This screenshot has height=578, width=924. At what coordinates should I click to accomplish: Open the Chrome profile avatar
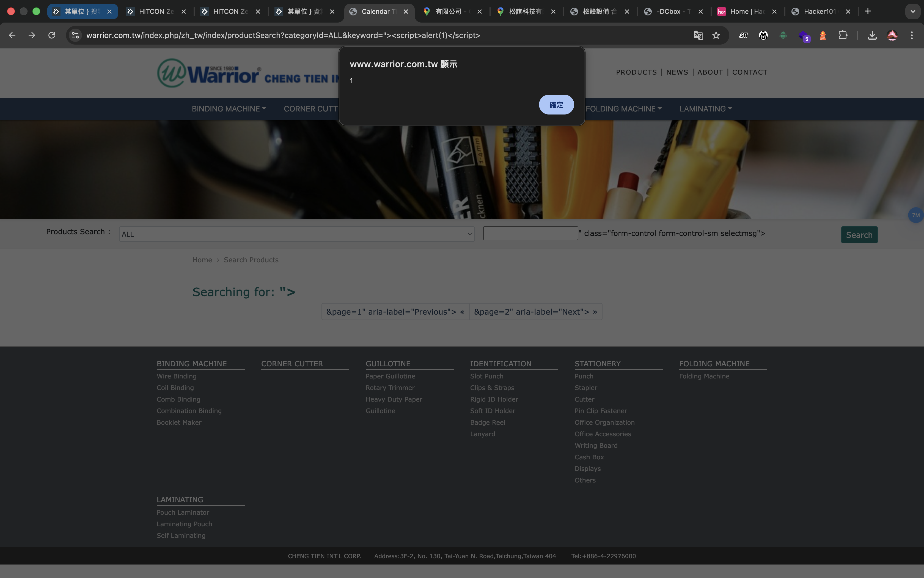(x=892, y=35)
